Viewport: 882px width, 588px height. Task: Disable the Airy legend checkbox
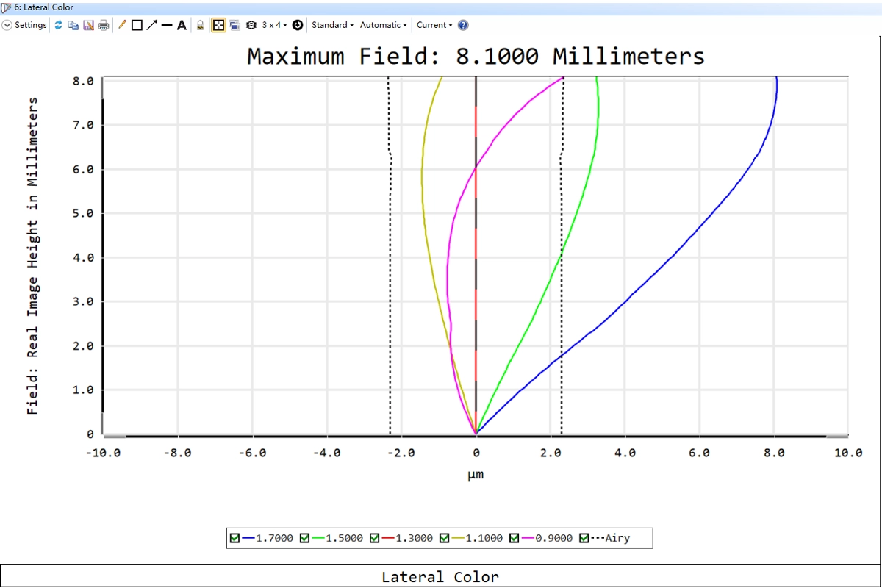584,538
